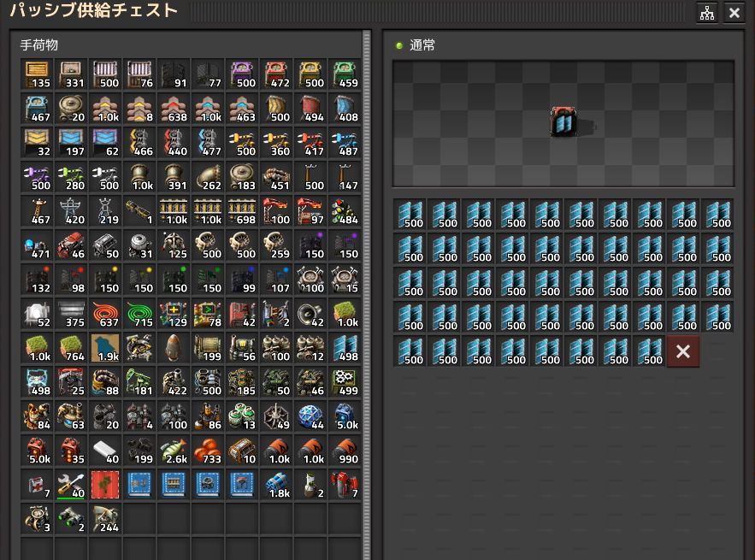Image resolution: width=755 pixels, height=560 pixels.
Task: Pick the item stack showing 262
Action: 208,177
